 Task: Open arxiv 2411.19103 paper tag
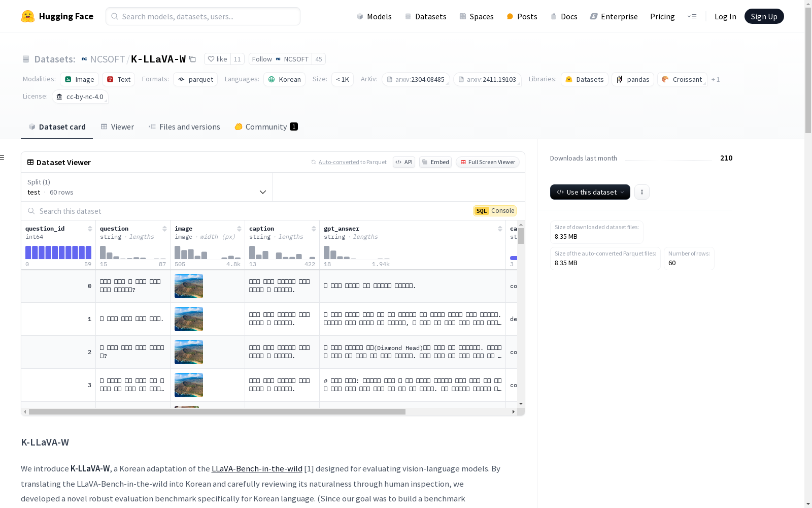click(487, 79)
